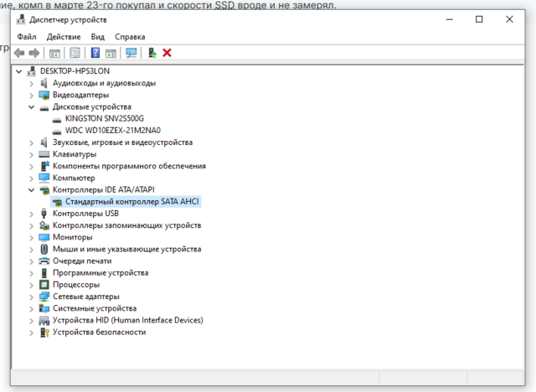Click the update driver icon with green arrow
The height and width of the screenshot is (392, 536).
[x=152, y=53]
